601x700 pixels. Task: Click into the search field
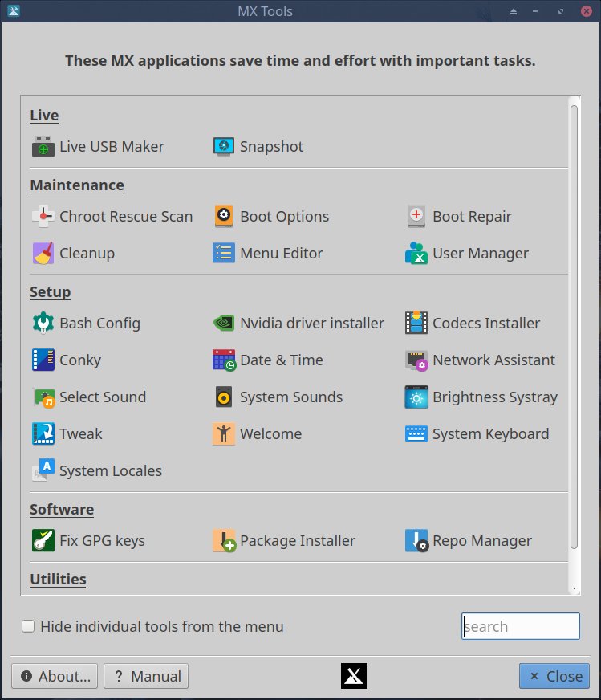(520, 626)
